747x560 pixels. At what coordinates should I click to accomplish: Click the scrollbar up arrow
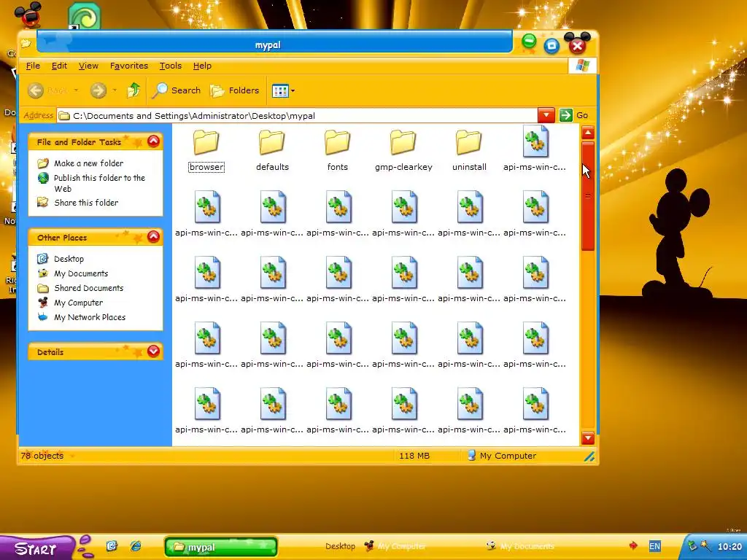tap(588, 133)
